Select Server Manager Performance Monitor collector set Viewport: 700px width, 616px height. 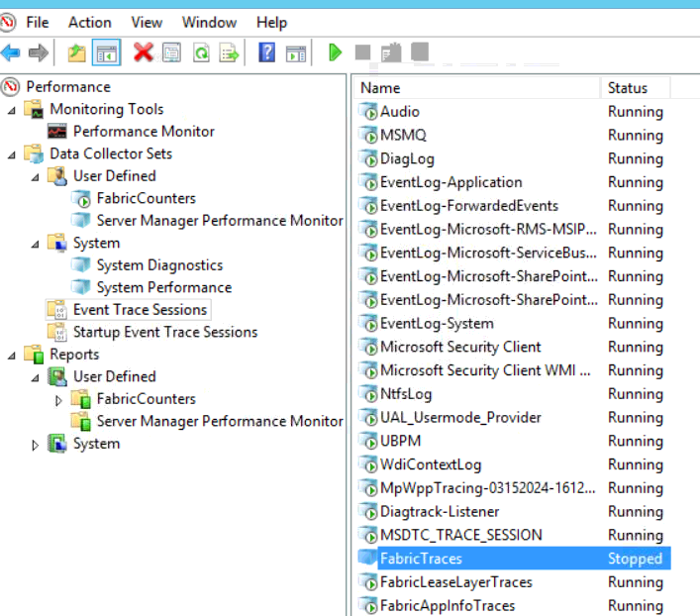click(x=220, y=220)
